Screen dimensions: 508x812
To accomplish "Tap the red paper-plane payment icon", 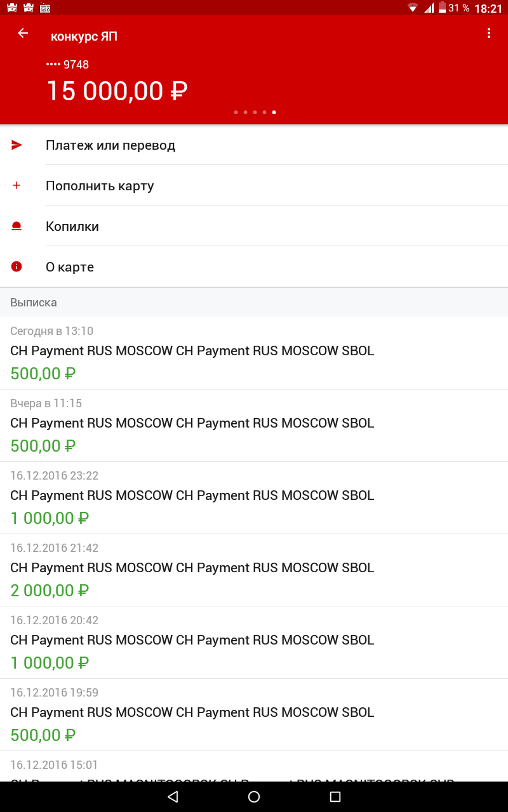I will tap(17, 145).
